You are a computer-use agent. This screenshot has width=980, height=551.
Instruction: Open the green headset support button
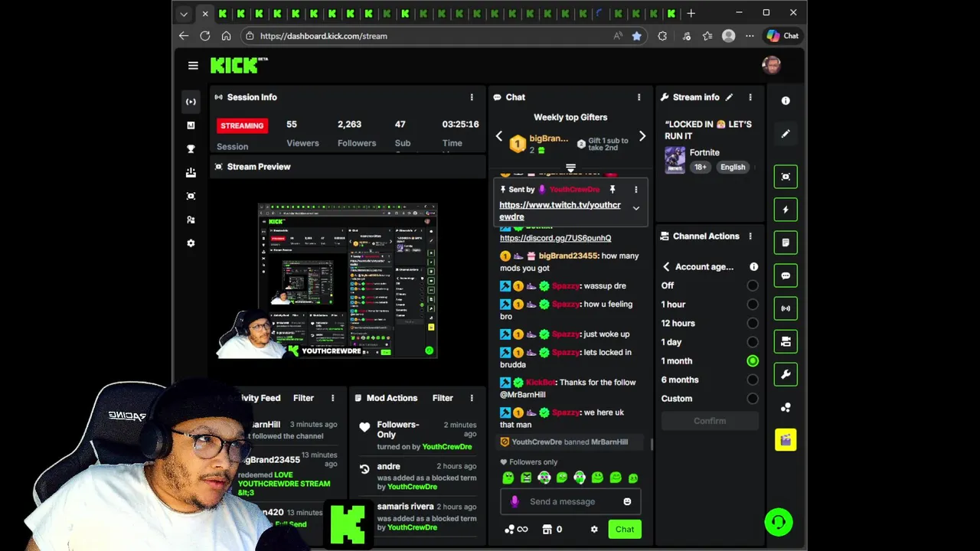tap(779, 523)
